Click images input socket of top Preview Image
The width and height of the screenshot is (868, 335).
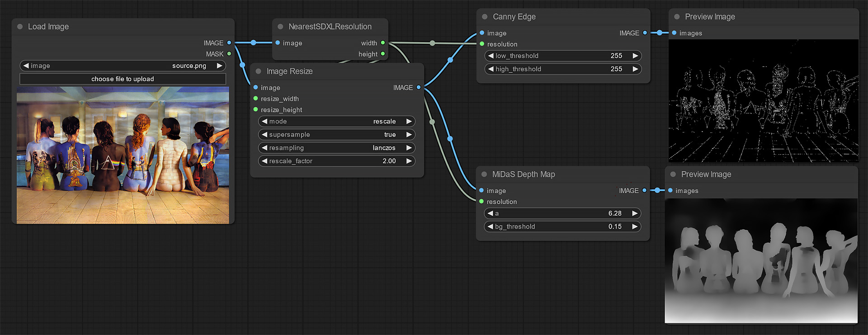(x=674, y=33)
